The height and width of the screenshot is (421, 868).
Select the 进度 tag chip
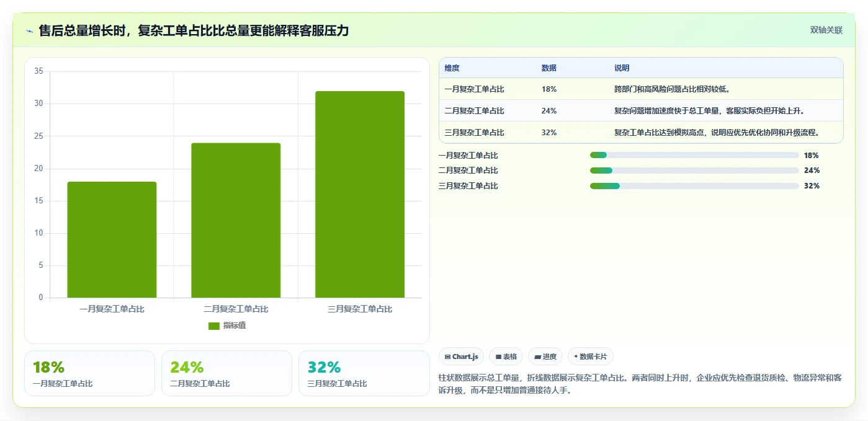point(545,357)
